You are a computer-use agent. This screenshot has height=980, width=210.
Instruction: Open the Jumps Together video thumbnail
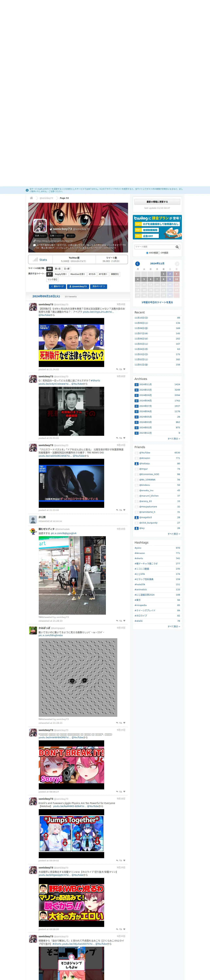click(x=71, y=833)
